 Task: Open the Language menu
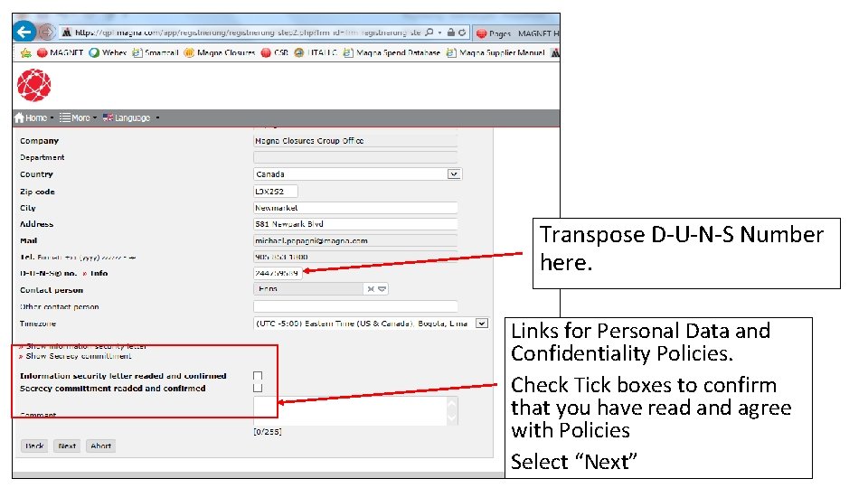point(131,117)
